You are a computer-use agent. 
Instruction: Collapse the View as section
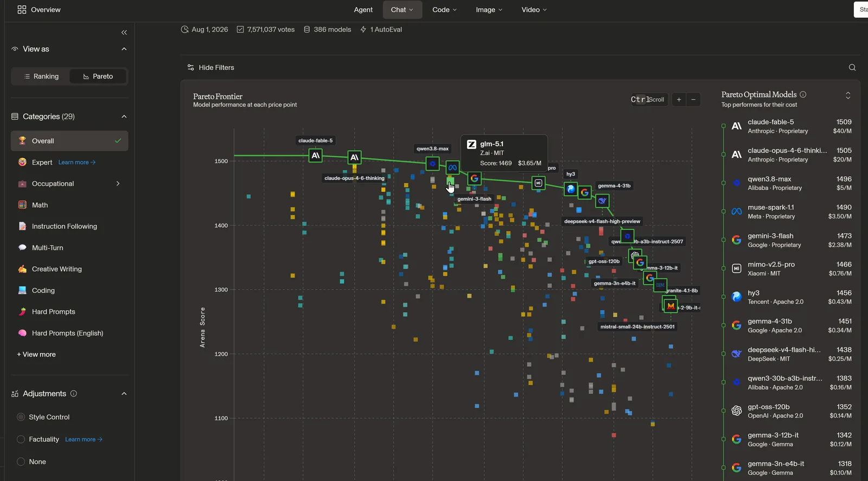[124, 49]
